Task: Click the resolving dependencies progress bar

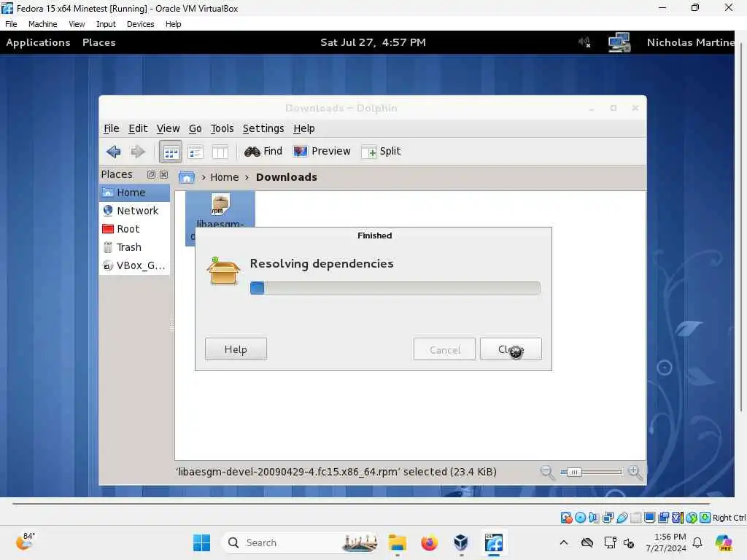Action: (395, 288)
